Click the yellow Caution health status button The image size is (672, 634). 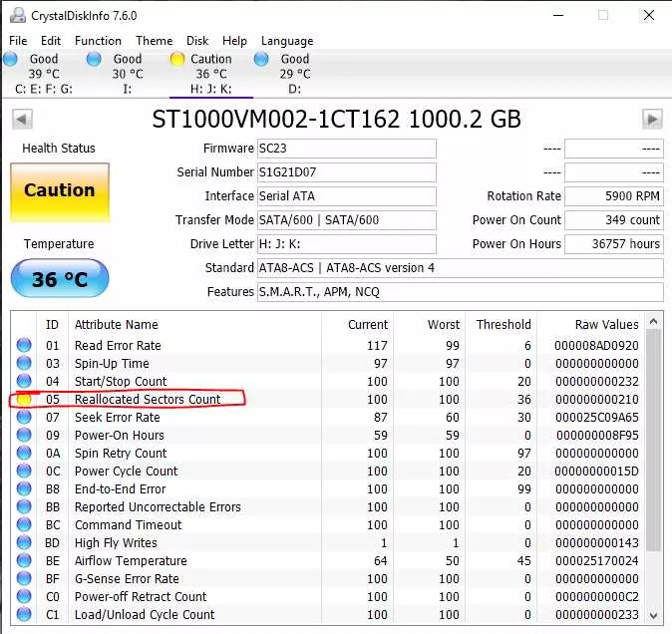pyautogui.click(x=60, y=192)
